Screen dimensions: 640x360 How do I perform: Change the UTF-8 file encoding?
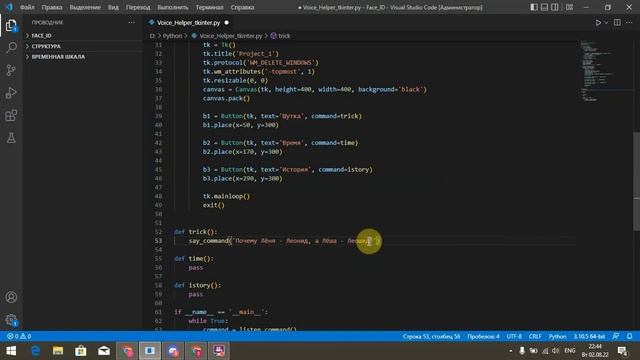pos(514,336)
